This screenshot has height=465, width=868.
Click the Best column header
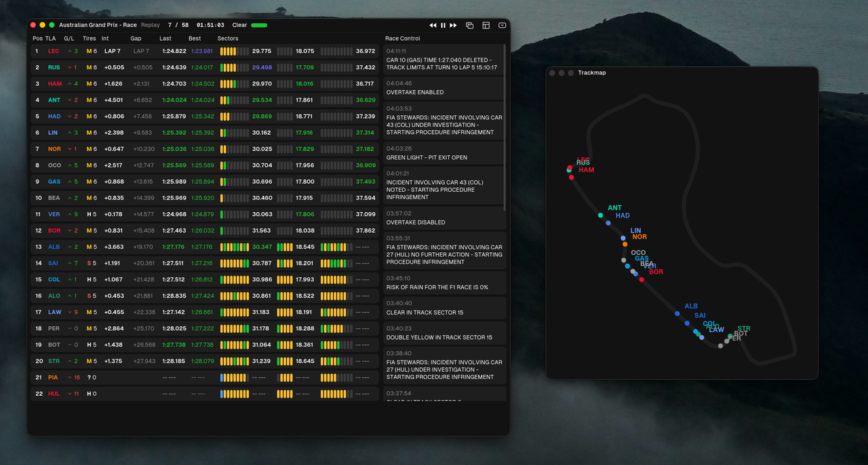coord(195,39)
